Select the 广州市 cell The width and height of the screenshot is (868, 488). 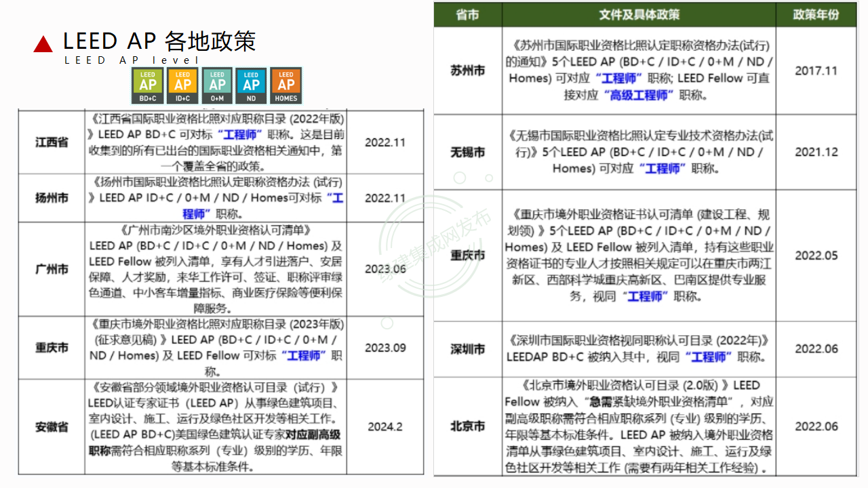52,269
